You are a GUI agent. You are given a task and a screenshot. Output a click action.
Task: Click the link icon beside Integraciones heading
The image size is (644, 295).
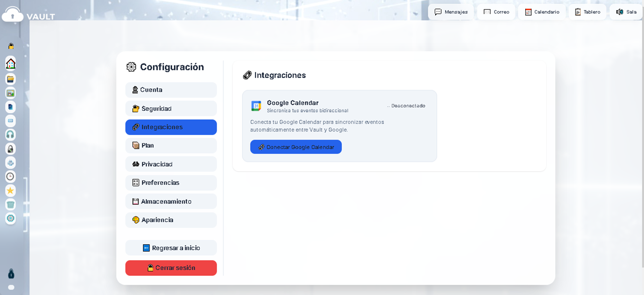(247, 75)
